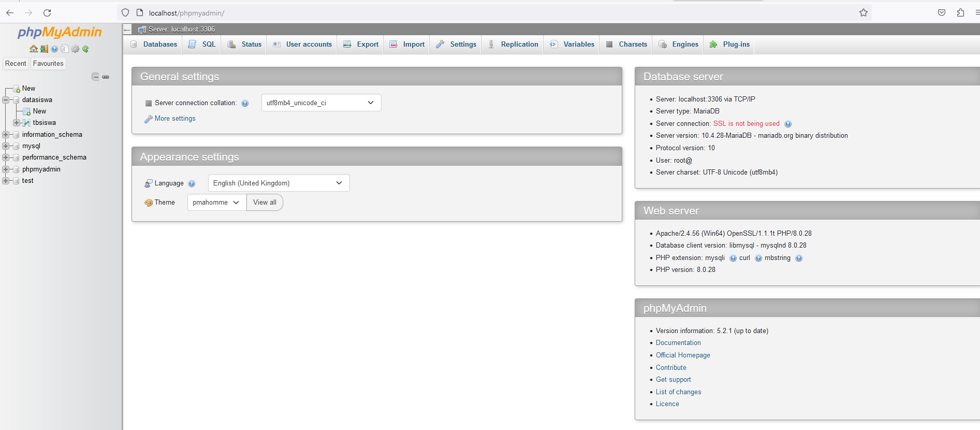The height and width of the screenshot is (430, 980).
Task: Click the browser forward arrow
Action: (x=28, y=12)
